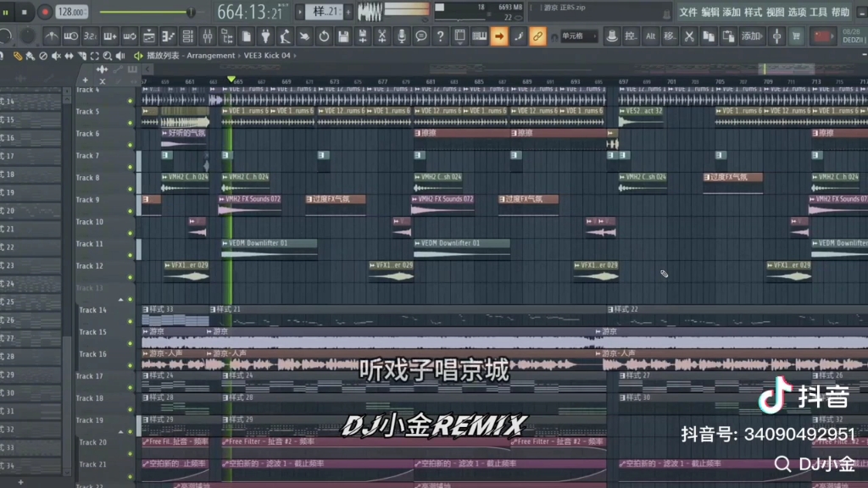Stop playback with the stop button
The height and width of the screenshot is (488, 868).
click(x=25, y=12)
